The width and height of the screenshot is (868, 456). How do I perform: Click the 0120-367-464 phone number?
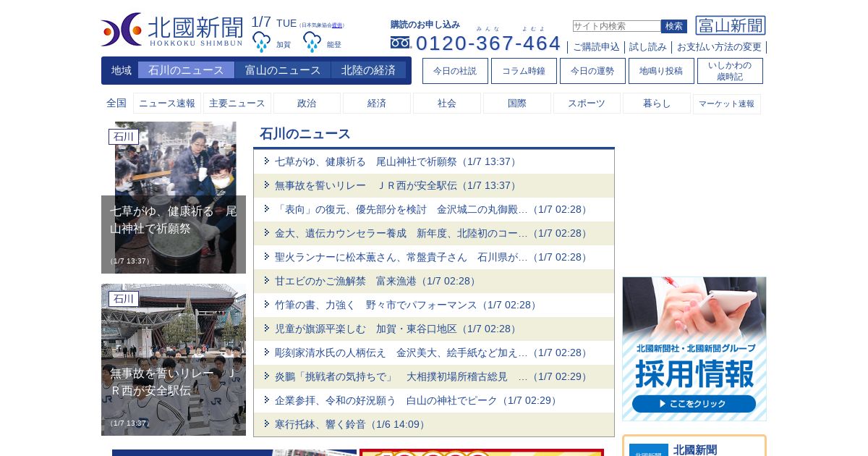pyautogui.click(x=488, y=43)
